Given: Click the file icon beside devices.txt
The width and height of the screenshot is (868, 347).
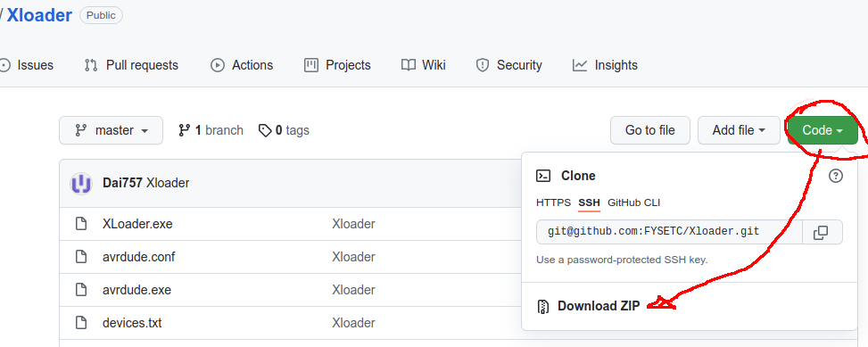Looking at the screenshot, I should (81, 323).
